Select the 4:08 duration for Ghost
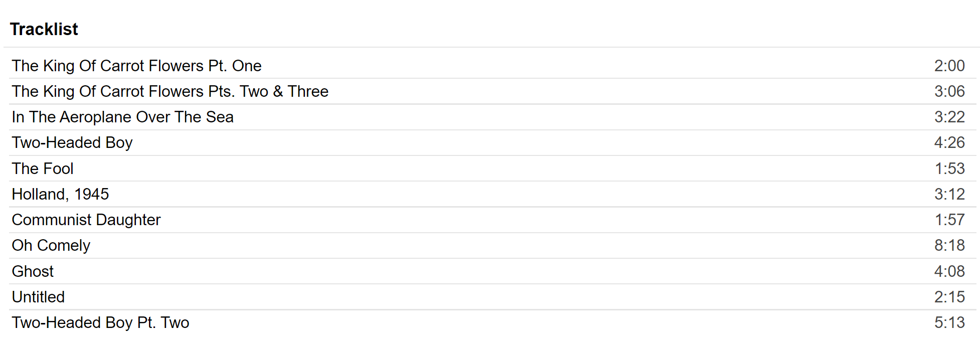The image size is (980, 339). tap(949, 271)
